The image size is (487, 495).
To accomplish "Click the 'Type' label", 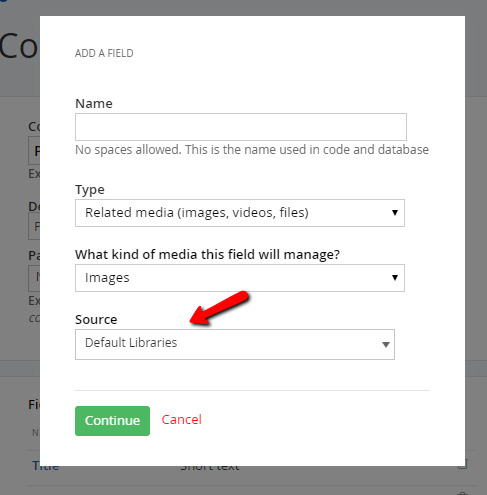I will pos(90,190).
